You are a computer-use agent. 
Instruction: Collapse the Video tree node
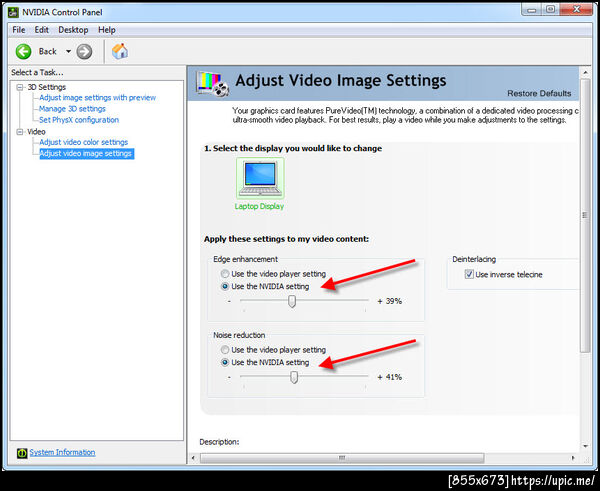tap(20, 132)
